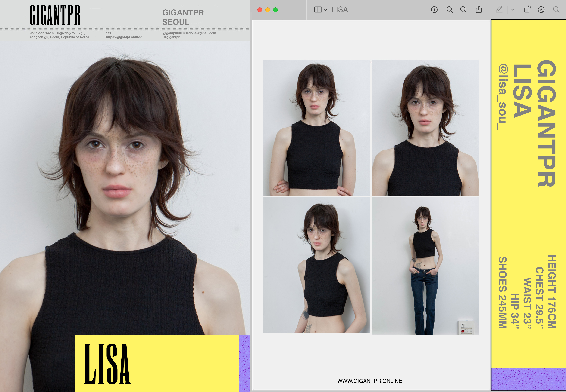Open the share menu icon
Screen dimensions: 566x392
coord(478,10)
